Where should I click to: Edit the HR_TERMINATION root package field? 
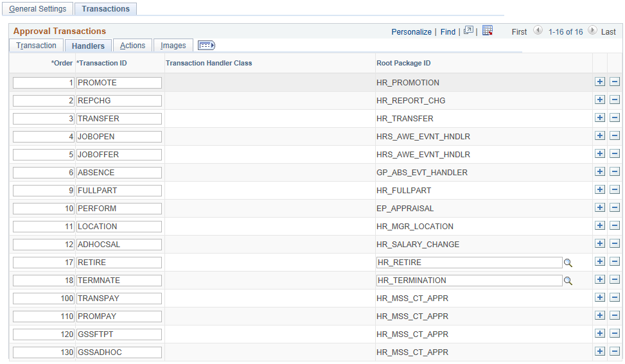tap(469, 281)
